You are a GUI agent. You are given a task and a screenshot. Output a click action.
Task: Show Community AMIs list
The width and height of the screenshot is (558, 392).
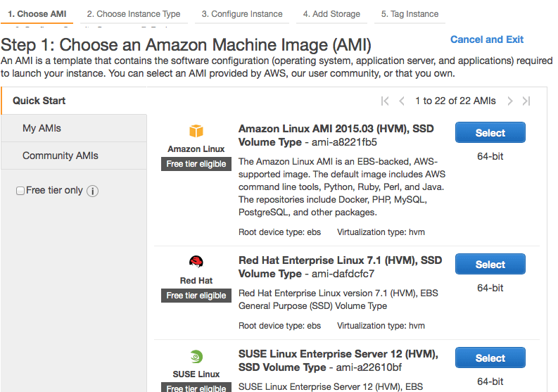pyautogui.click(x=74, y=156)
